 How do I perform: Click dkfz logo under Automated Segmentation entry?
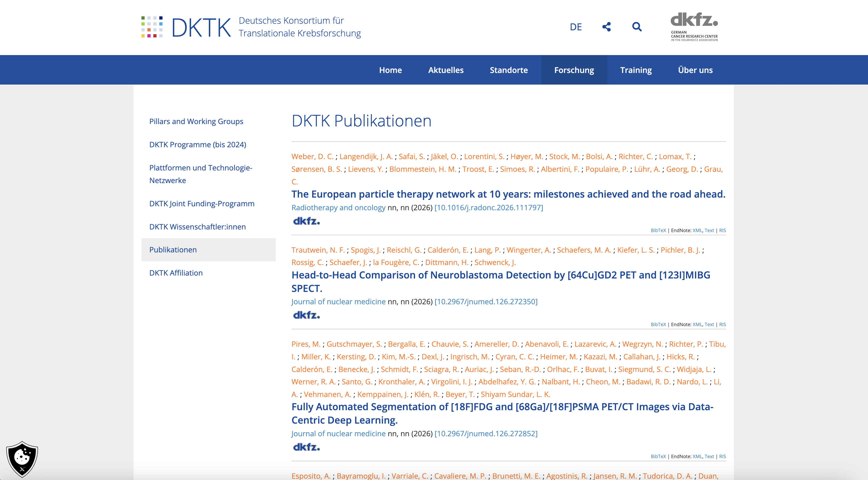306,447
